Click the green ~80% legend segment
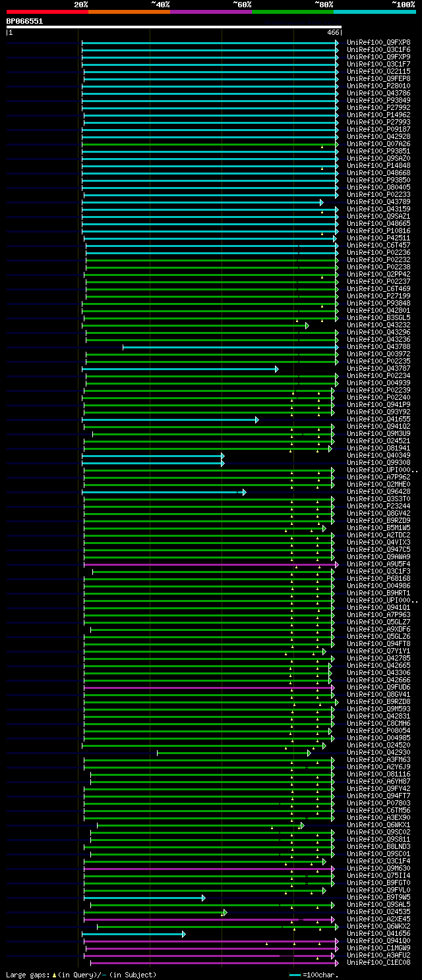This screenshot has height=980, width=422. (293, 12)
